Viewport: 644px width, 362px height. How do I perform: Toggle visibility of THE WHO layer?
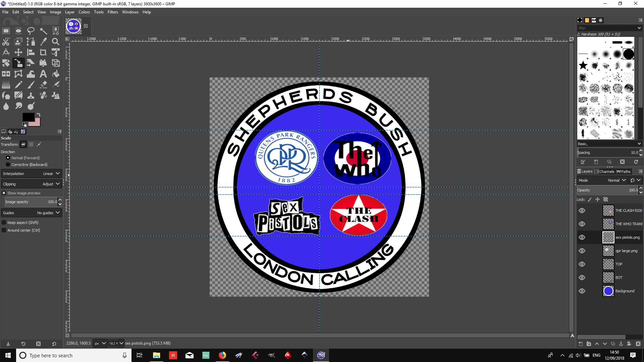pyautogui.click(x=582, y=224)
